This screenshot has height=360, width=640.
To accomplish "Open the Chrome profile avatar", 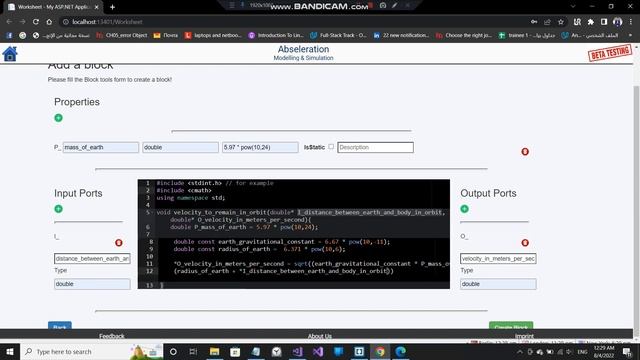I will tap(618, 22).
